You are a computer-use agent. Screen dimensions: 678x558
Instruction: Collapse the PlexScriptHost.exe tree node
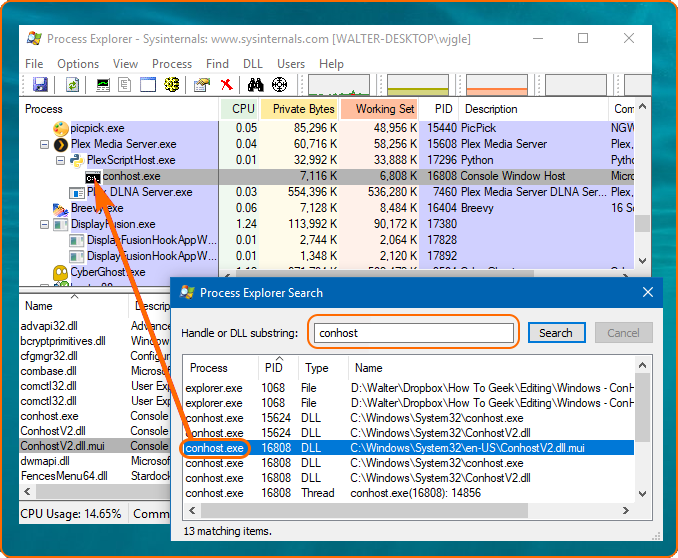(61, 160)
